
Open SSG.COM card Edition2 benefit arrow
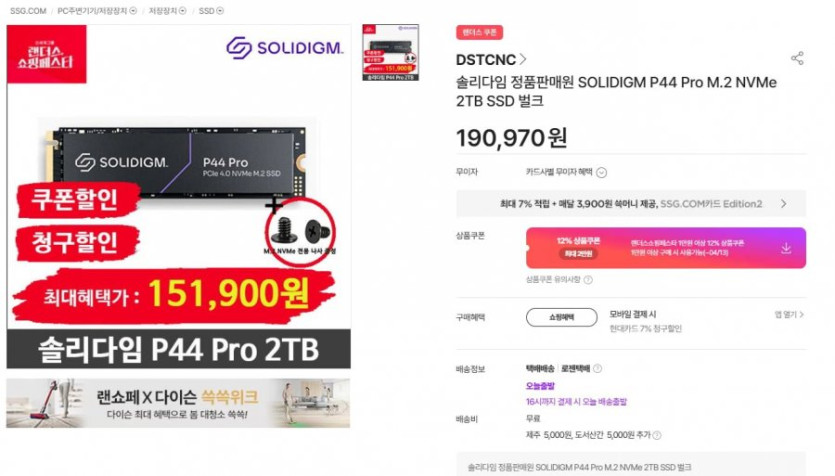pyautogui.click(x=783, y=203)
